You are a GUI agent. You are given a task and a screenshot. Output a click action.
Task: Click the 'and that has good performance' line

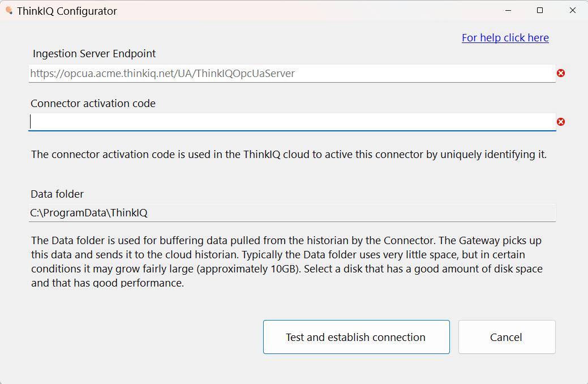(x=108, y=283)
